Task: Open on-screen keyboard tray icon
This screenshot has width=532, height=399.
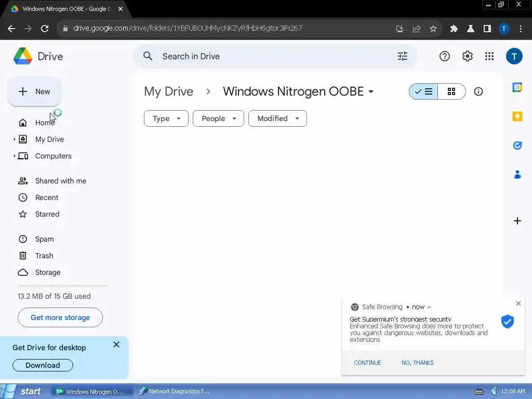Action: pos(478,392)
